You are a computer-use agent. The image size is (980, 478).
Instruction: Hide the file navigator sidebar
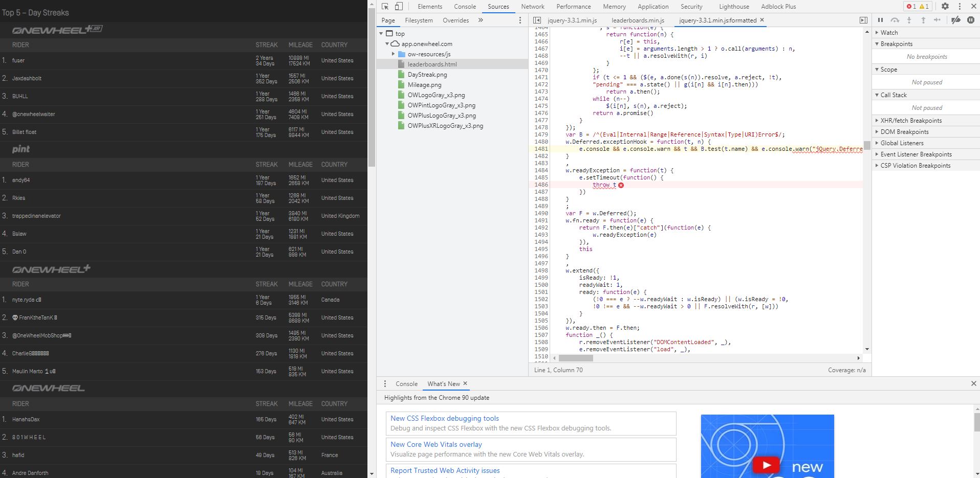537,20
